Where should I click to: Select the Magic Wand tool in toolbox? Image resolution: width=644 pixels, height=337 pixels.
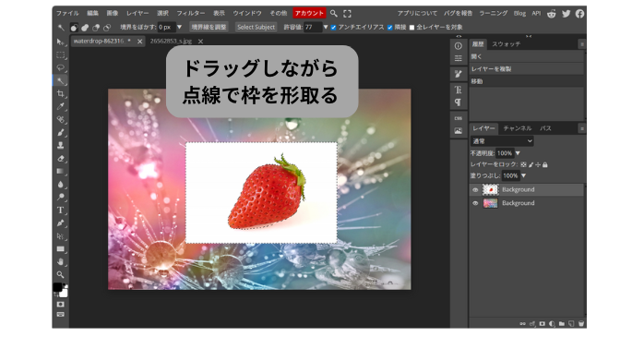coord(60,81)
